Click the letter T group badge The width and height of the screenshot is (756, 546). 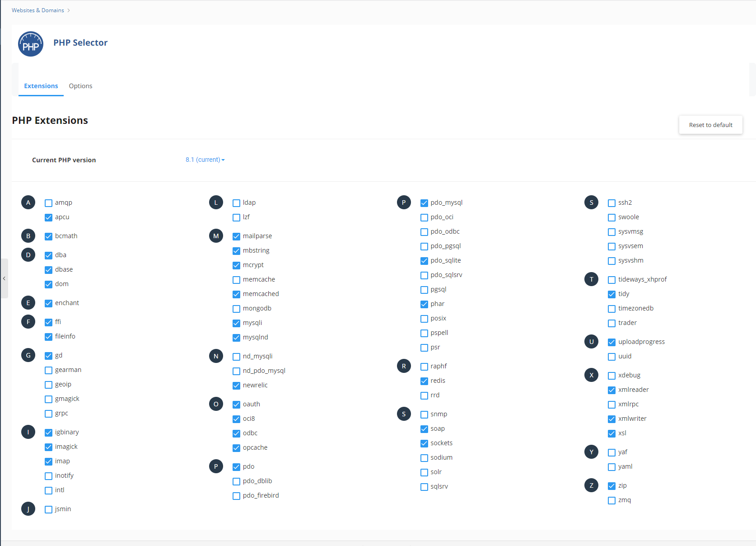pyautogui.click(x=591, y=279)
